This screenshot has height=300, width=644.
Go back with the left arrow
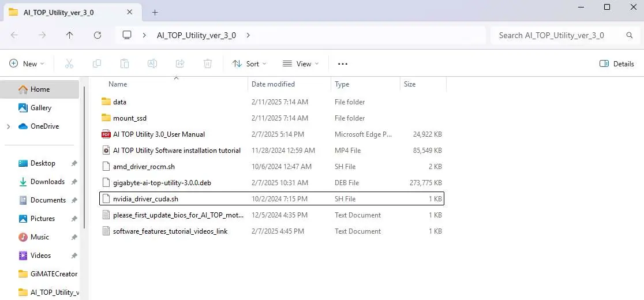tap(14, 35)
